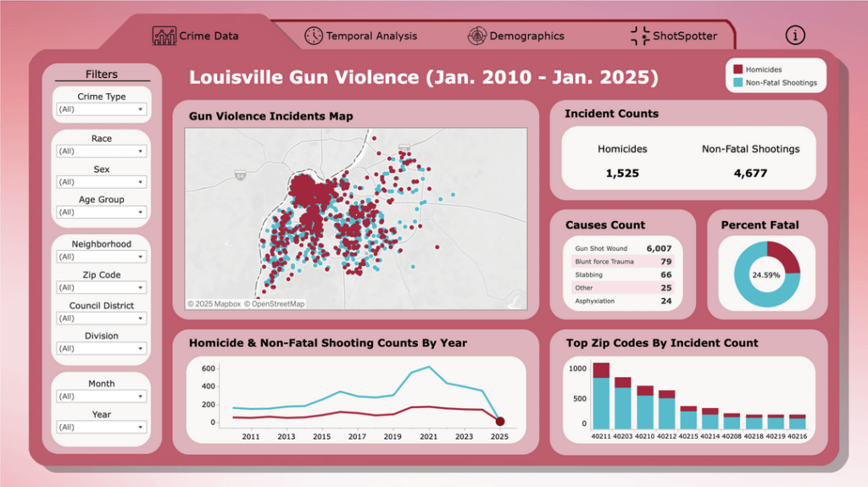Select the 40203 zip code bar

coord(623,403)
